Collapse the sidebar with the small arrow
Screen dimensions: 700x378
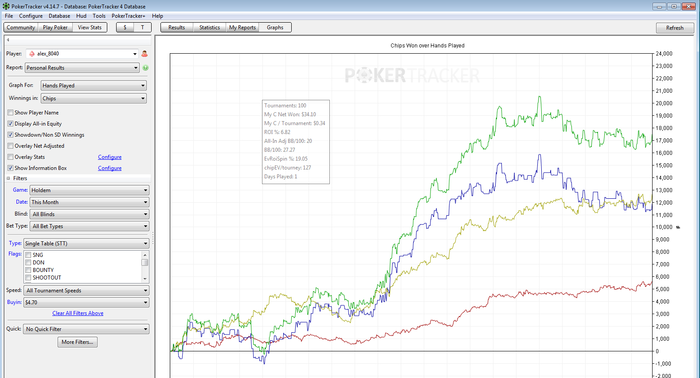pos(8,40)
